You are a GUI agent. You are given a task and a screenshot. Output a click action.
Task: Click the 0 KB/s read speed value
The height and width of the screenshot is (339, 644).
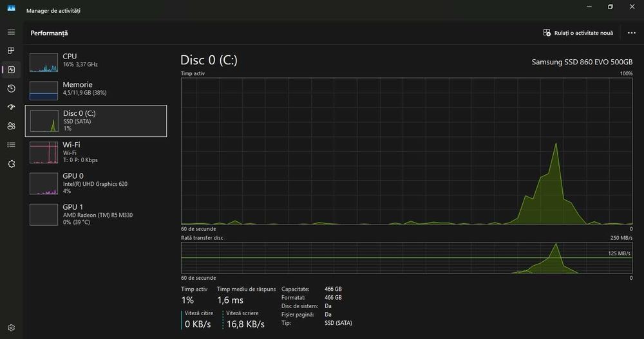(198, 324)
